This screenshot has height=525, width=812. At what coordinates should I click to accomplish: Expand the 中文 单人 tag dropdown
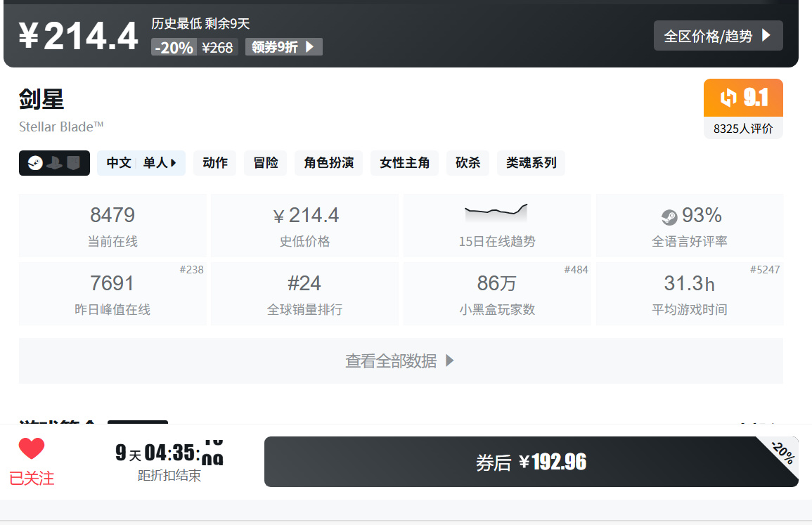click(x=141, y=163)
